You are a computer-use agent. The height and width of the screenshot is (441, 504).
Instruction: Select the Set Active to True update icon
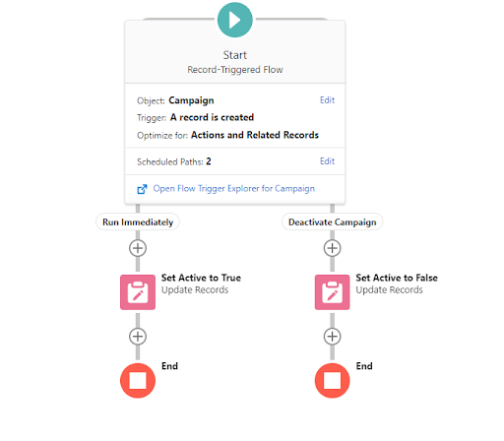138,292
